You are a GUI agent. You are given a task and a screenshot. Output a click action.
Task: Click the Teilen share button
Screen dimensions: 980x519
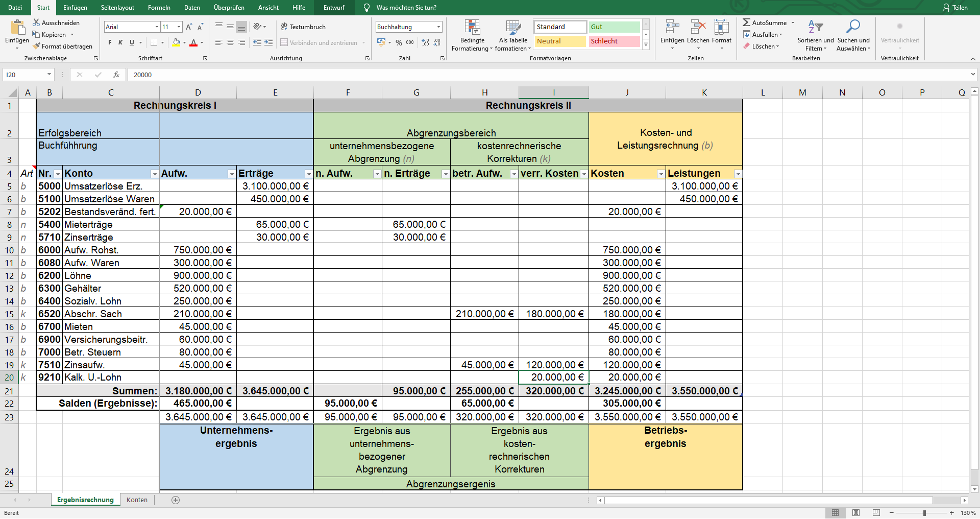point(955,8)
